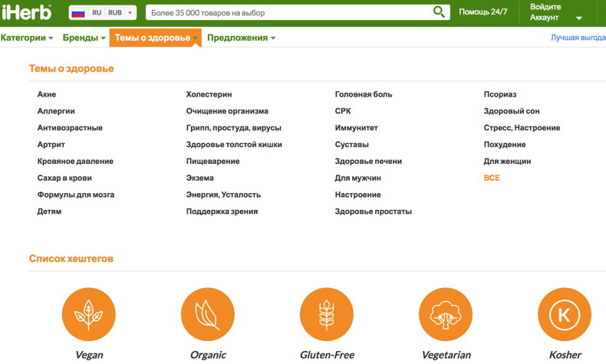The width and height of the screenshot is (606, 364).
Task: Open the RU RUB country/currency dropdown
Action: [103, 13]
